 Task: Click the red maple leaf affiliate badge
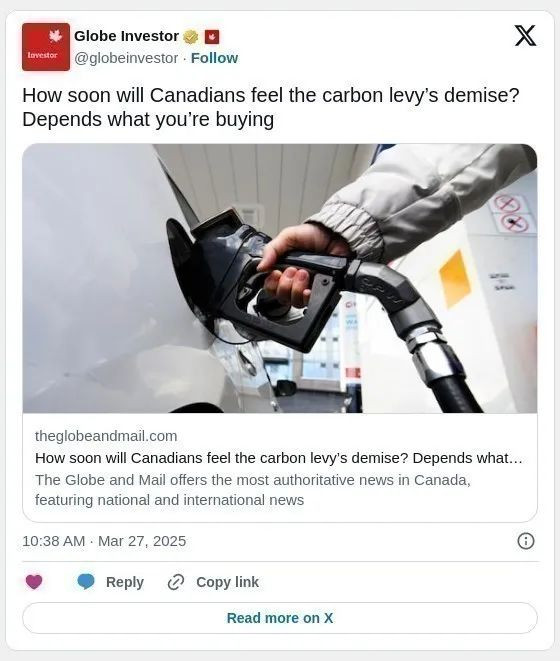coord(212,37)
